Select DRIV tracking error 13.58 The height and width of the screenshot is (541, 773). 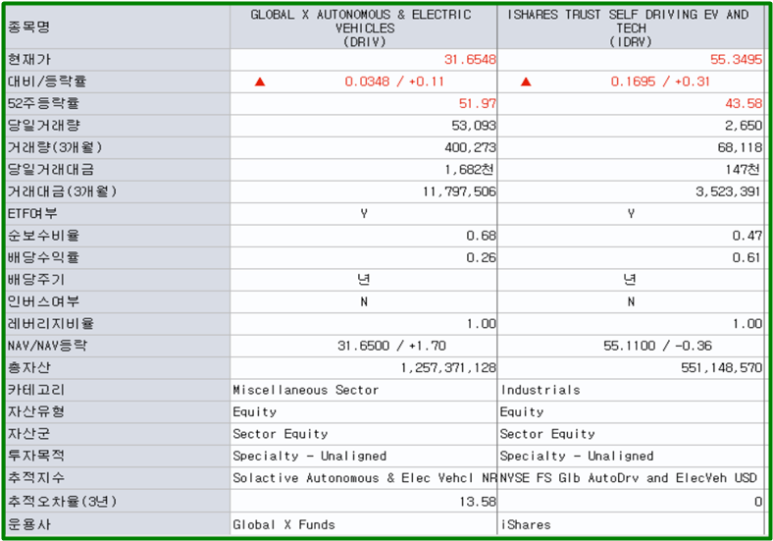pyautogui.click(x=477, y=502)
